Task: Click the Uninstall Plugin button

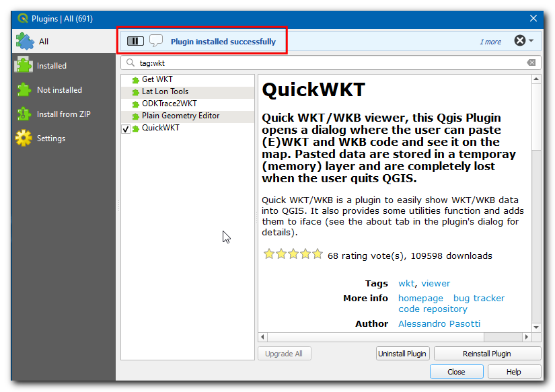Action: tap(402, 354)
